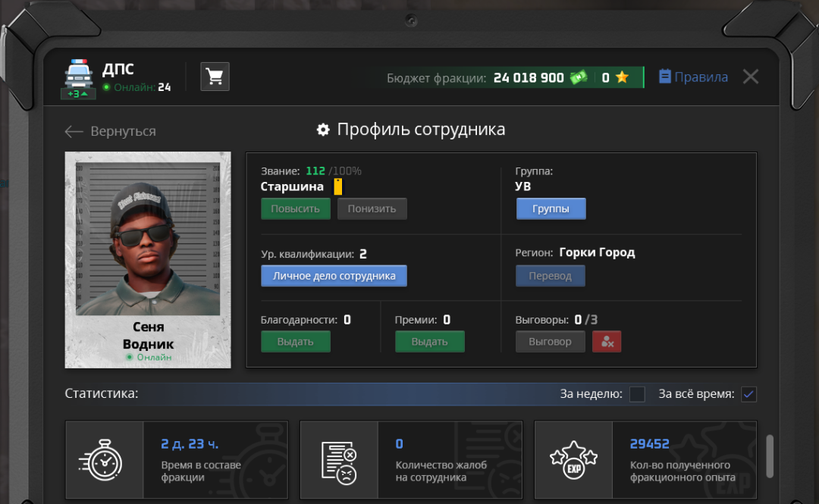Click the +3 indicator under the car icon
The width and height of the screenshot is (819, 504).
[78, 94]
